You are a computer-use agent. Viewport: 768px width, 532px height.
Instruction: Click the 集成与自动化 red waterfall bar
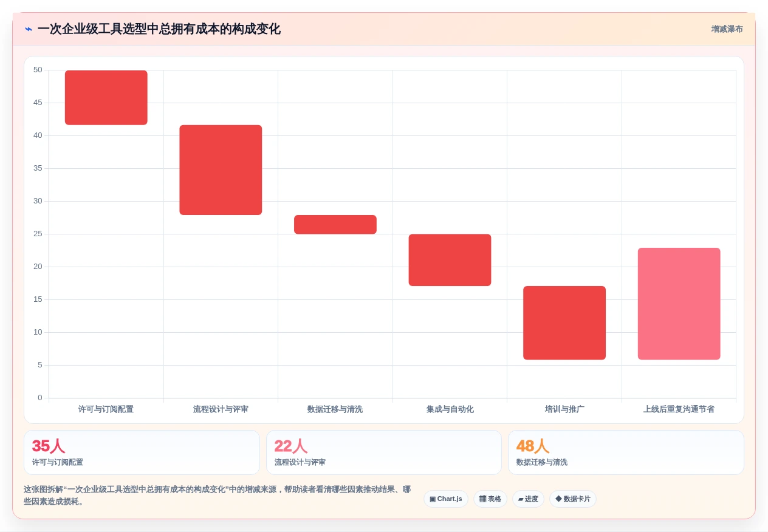(450, 260)
